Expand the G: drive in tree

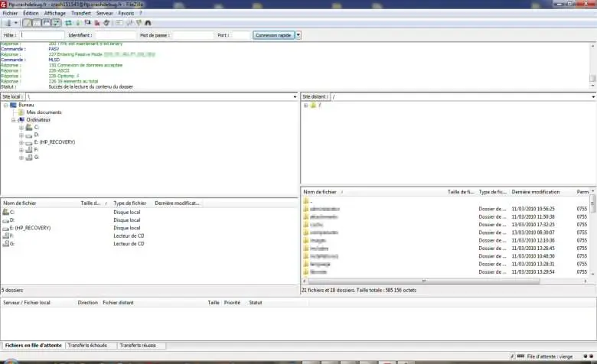coord(21,158)
